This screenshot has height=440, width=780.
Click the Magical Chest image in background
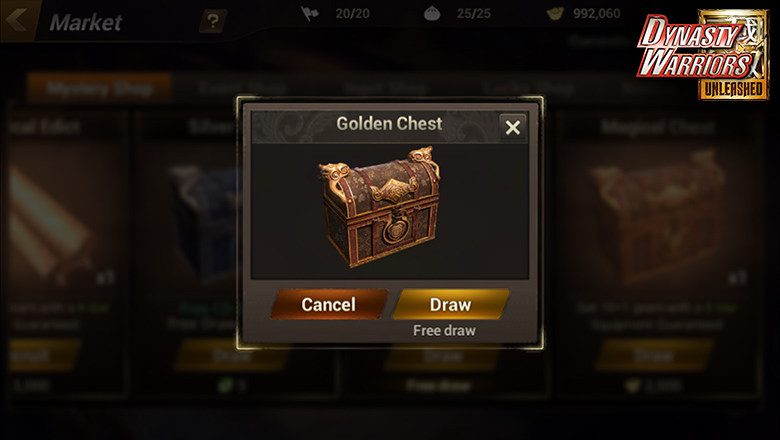[x=658, y=217]
